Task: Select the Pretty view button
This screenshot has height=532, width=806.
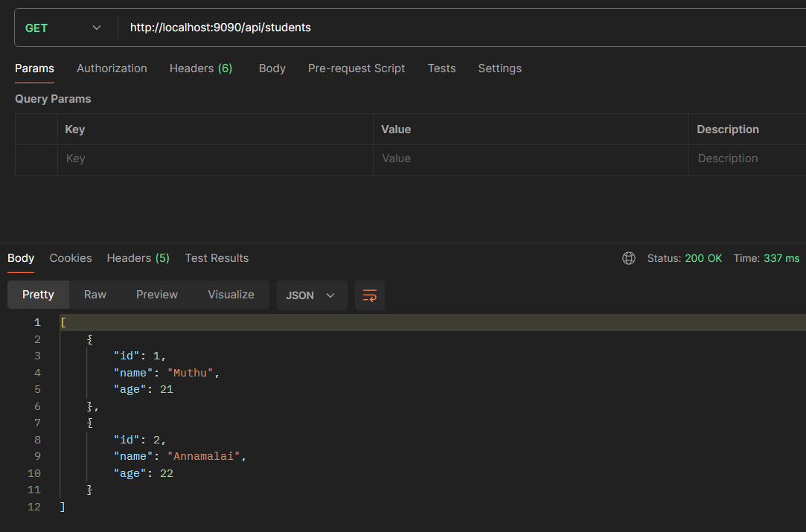Action: 38,295
